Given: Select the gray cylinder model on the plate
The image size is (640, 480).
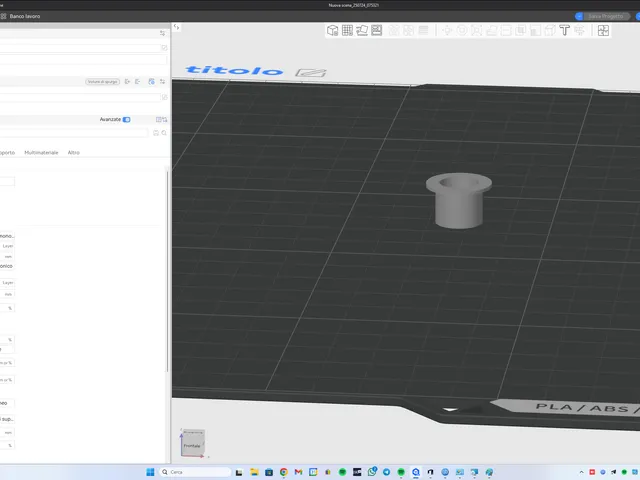Looking at the screenshot, I should pyautogui.click(x=459, y=201).
